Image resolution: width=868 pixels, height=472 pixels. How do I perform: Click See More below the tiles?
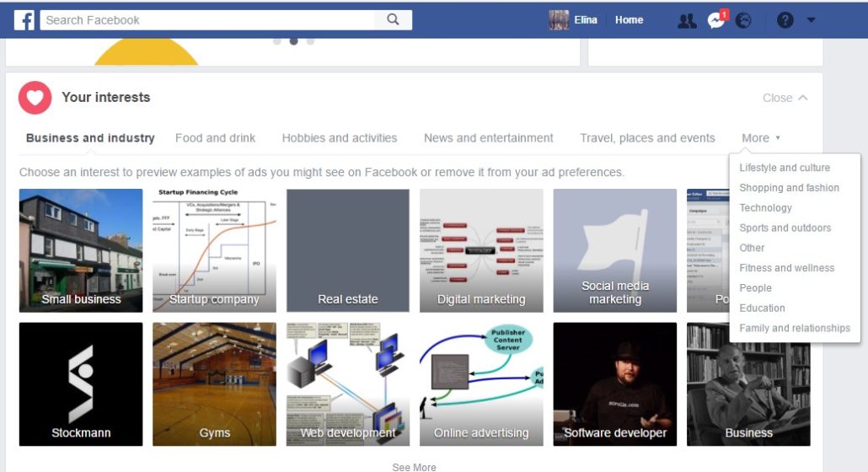(x=414, y=467)
